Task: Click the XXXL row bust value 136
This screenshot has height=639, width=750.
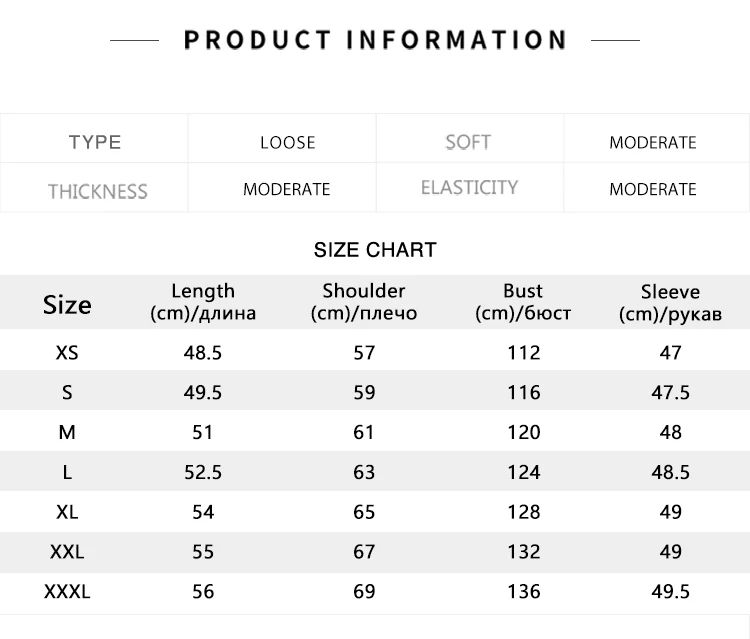Action: [x=524, y=592]
